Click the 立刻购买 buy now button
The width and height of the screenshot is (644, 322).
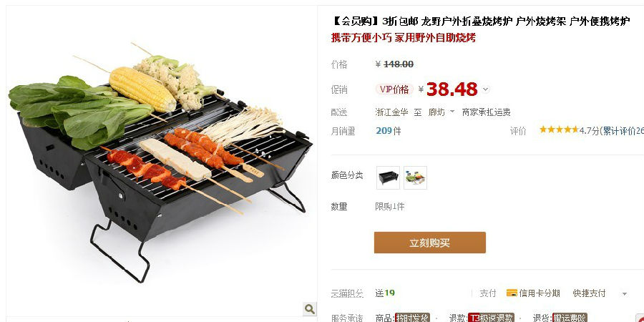(429, 243)
